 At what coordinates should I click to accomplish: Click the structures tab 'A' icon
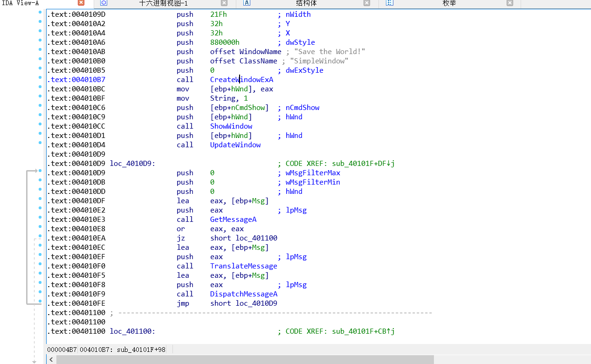(247, 3)
